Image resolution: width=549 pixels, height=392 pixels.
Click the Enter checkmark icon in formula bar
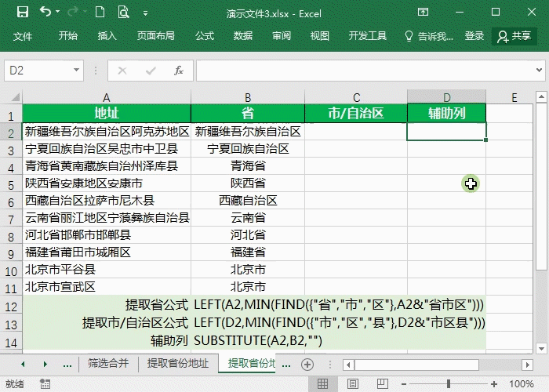pos(151,71)
